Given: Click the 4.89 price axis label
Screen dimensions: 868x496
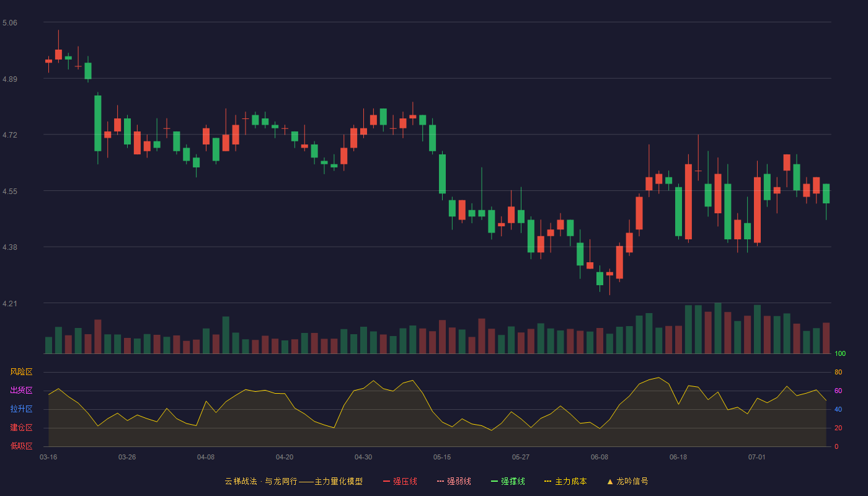Looking at the screenshot, I should pos(10,79).
